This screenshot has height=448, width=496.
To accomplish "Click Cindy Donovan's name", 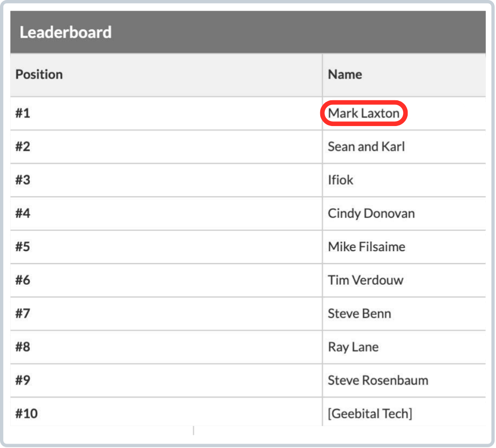I will tap(371, 213).
